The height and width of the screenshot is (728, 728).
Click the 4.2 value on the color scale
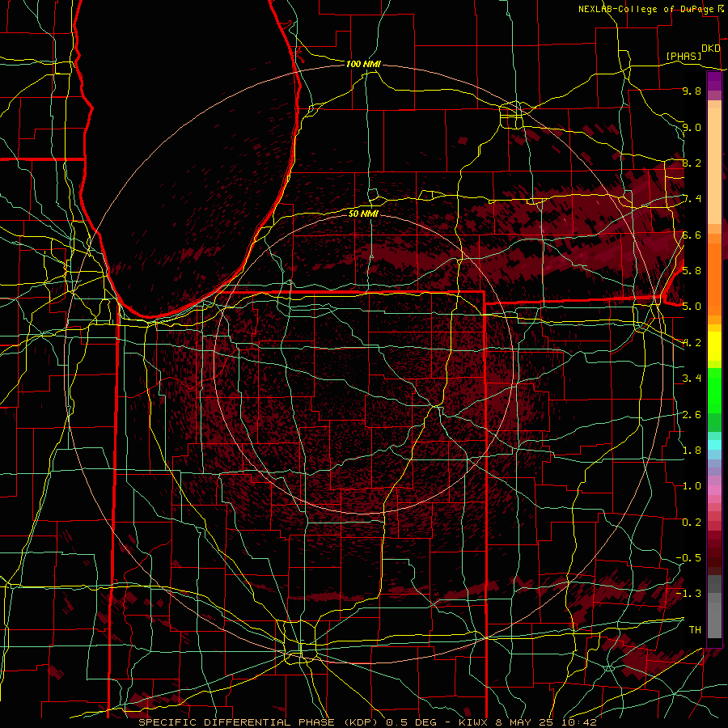click(692, 343)
